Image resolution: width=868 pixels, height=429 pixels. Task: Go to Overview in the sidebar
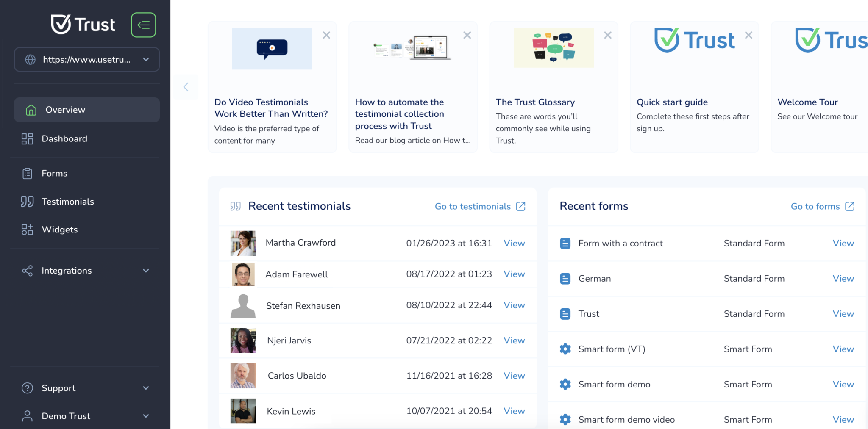(87, 110)
